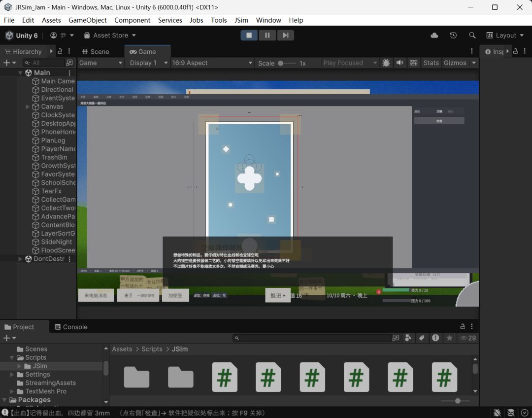
Task: Open Project favorites star icon
Action: click(450, 338)
